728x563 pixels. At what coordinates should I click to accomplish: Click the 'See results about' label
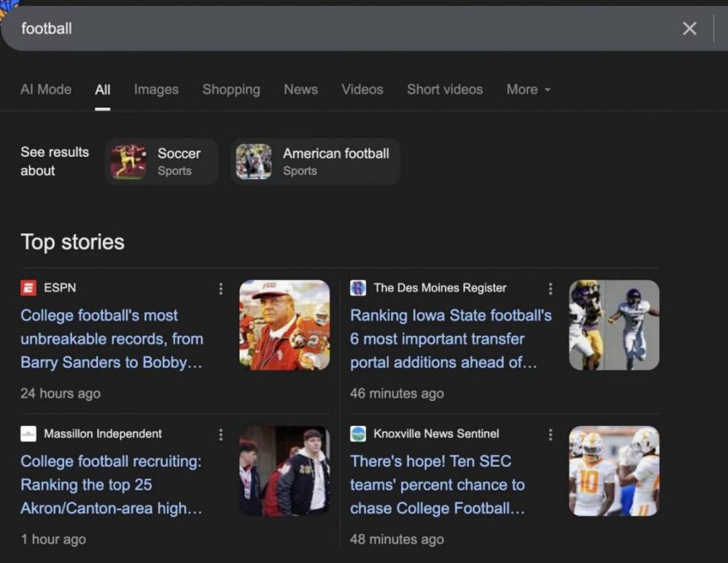click(54, 161)
